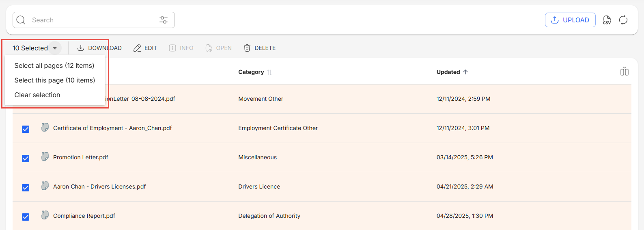Viewport: 644px width, 230px height.
Task: Click the refresh icon
Action: coord(623,20)
